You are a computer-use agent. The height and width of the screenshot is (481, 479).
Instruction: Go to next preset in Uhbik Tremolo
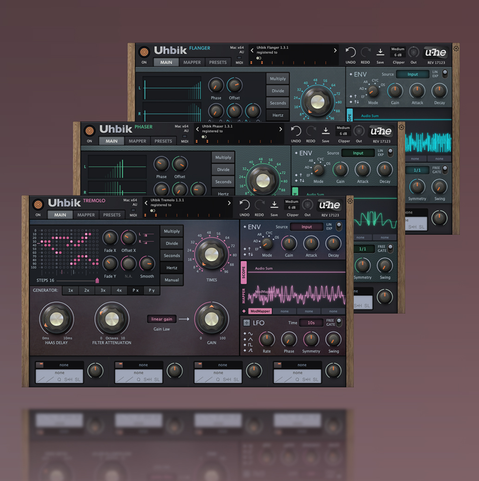[229, 203]
